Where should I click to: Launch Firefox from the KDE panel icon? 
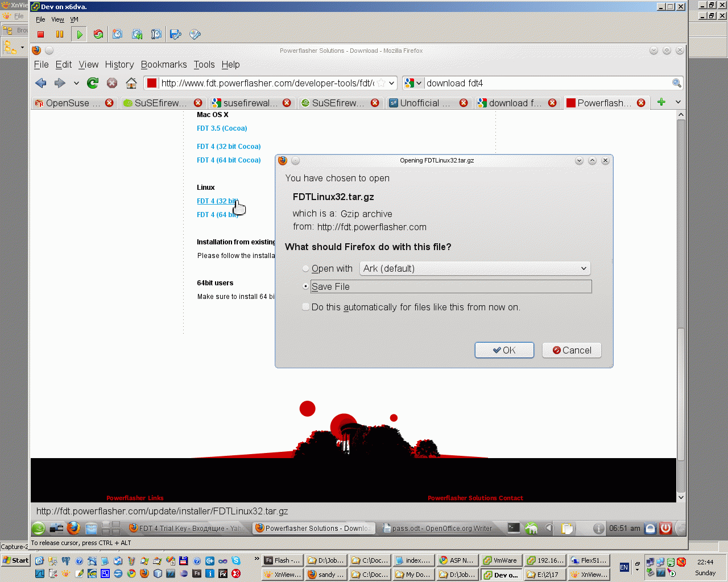(73, 528)
